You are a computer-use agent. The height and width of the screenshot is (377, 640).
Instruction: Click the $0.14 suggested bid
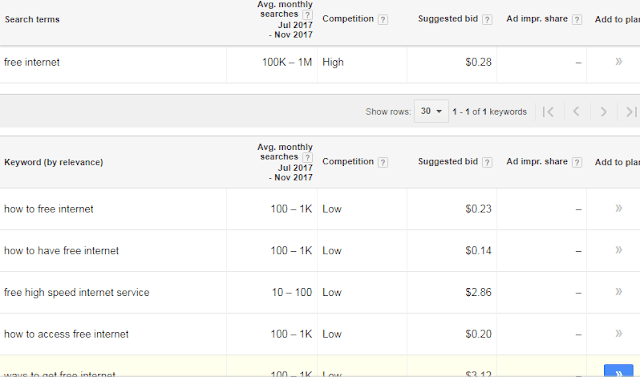click(x=478, y=251)
